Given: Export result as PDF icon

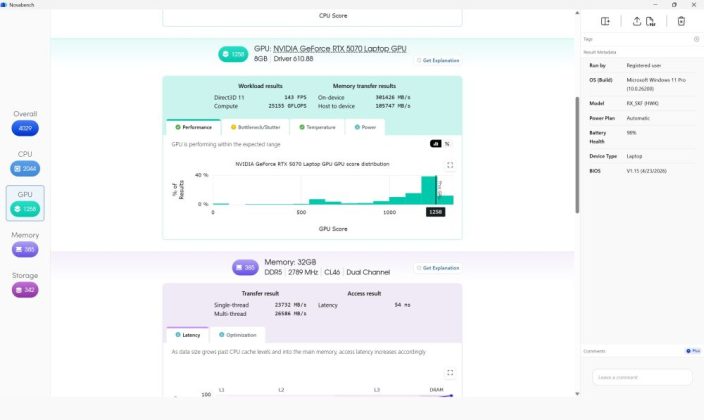Looking at the screenshot, I should click(x=651, y=21).
